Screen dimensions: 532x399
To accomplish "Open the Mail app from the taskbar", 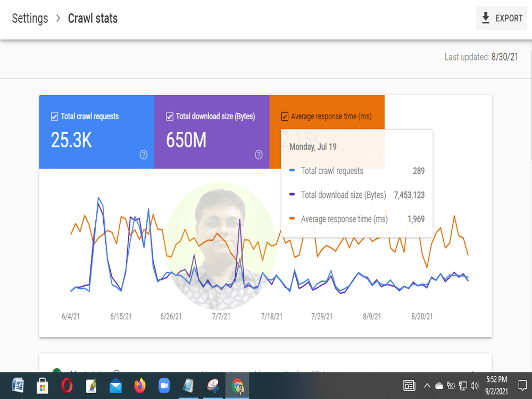I will click(115, 386).
